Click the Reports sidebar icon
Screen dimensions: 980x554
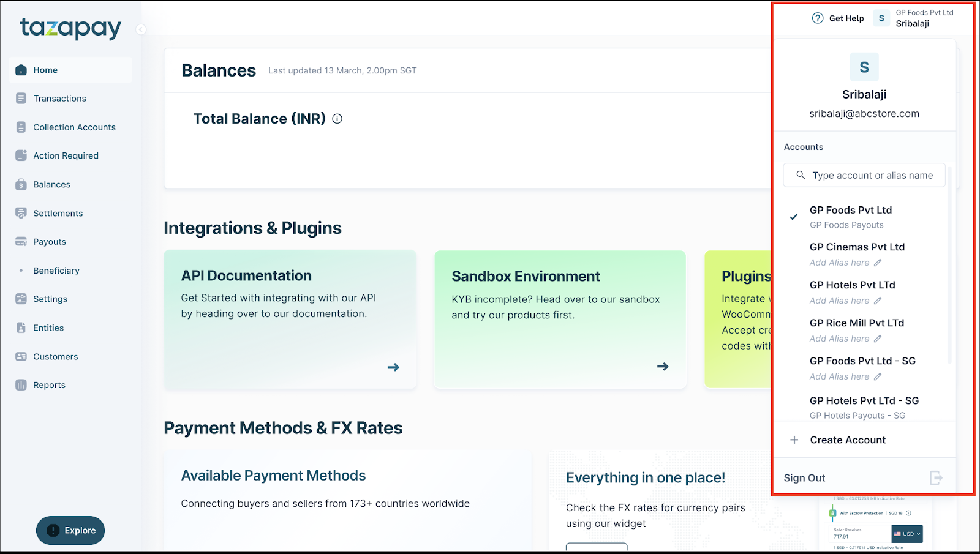pyautogui.click(x=21, y=385)
